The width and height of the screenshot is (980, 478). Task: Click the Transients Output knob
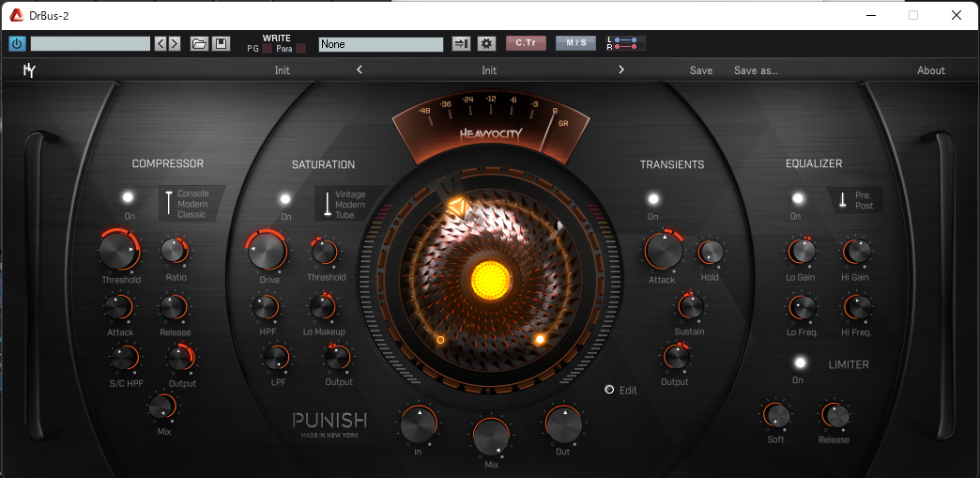[x=677, y=357]
